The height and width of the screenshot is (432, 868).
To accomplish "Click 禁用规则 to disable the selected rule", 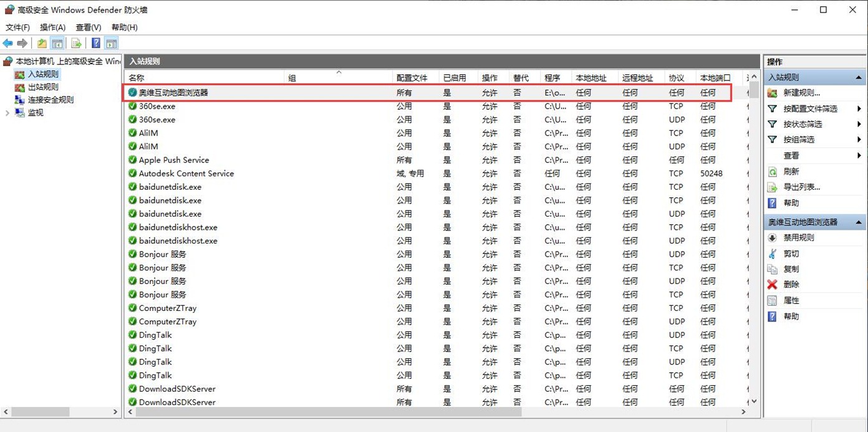I will (x=798, y=238).
